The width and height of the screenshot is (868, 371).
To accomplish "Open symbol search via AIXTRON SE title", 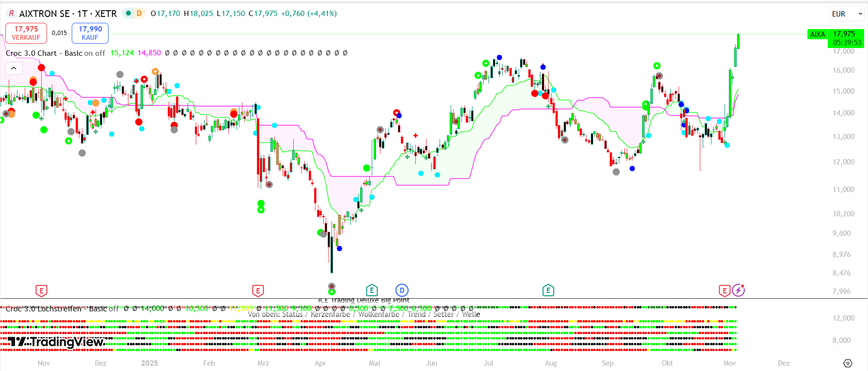I will [x=68, y=14].
